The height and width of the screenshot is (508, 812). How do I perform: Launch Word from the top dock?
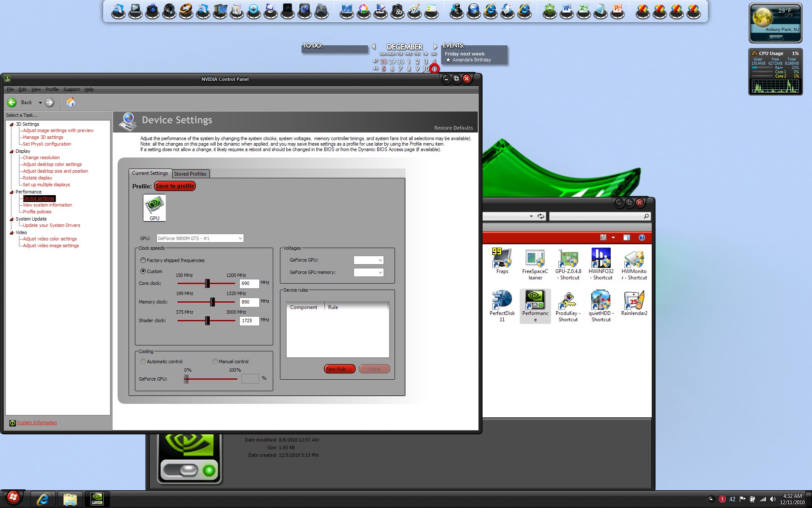[567, 11]
